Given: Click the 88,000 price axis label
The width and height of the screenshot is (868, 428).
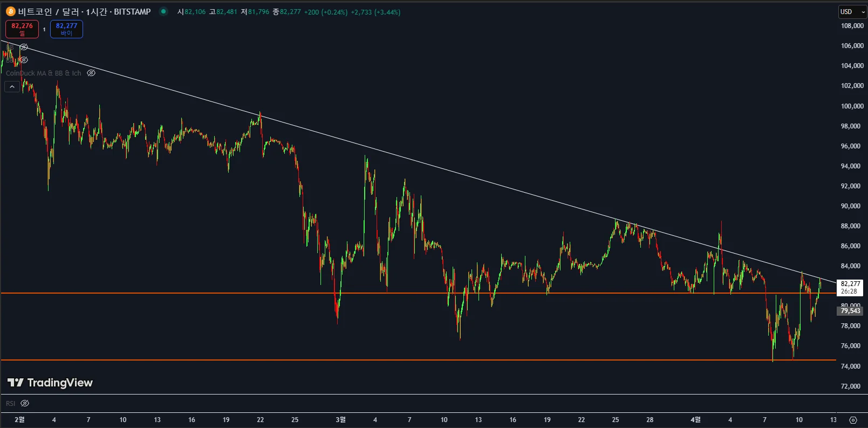Looking at the screenshot, I should (850, 226).
